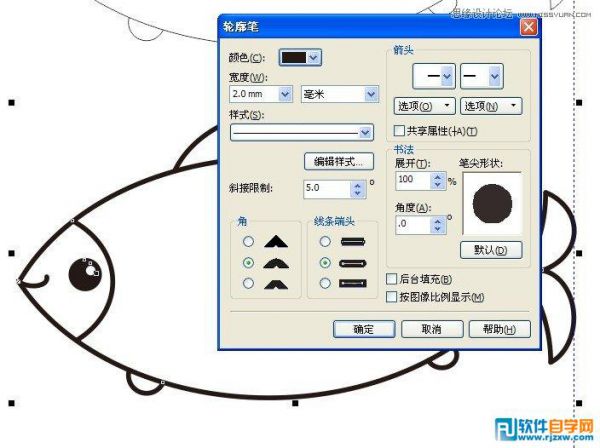Enable the 按图像比例显示 checkbox
The width and height of the screenshot is (600, 448).
[391, 297]
